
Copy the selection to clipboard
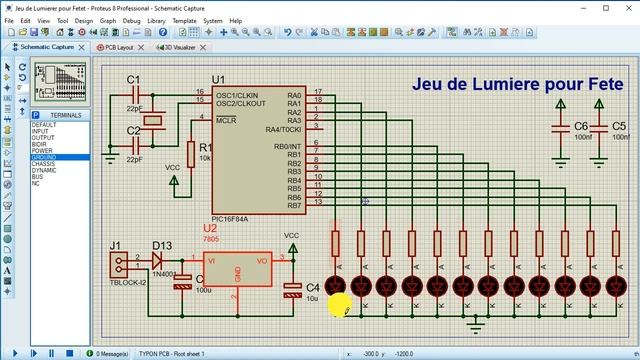tap(325, 32)
